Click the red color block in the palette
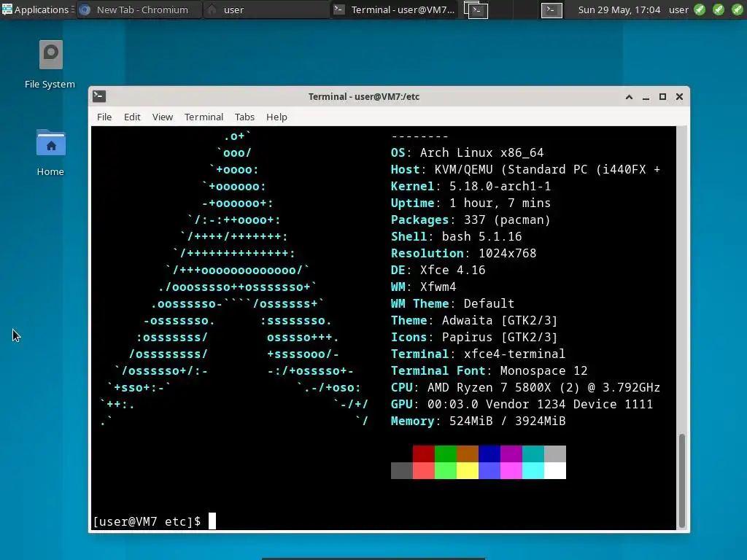Screen dimensions: 747x560 [x=424, y=454]
